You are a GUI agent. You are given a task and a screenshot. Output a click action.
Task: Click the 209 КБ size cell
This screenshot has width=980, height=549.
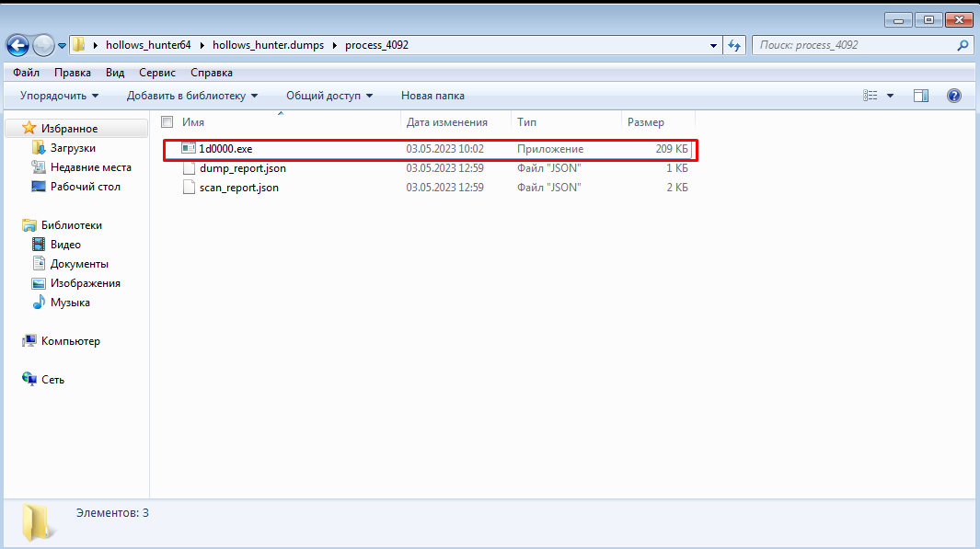[671, 149]
